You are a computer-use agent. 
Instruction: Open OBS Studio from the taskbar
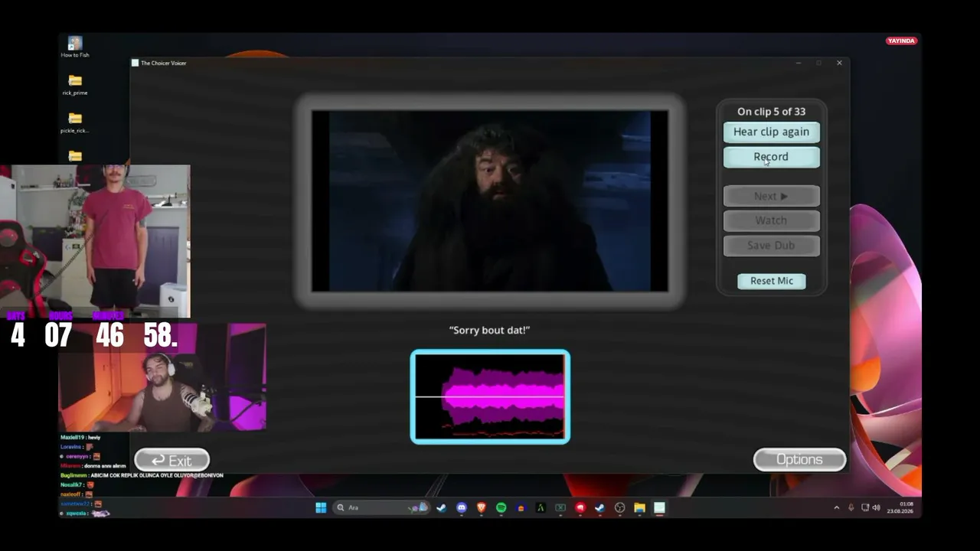pyautogui.click(x=619, y=507)
